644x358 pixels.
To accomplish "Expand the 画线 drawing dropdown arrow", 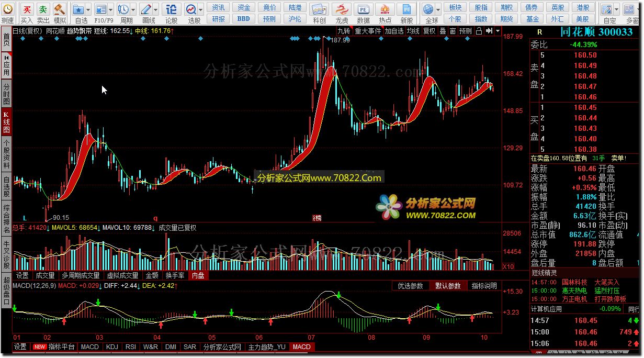I will tap(156, 9).
